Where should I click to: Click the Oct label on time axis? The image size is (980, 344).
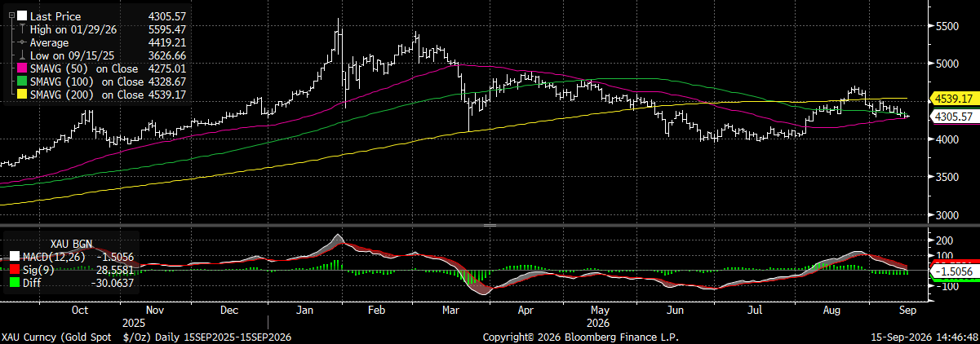click(x=80, y=311)
